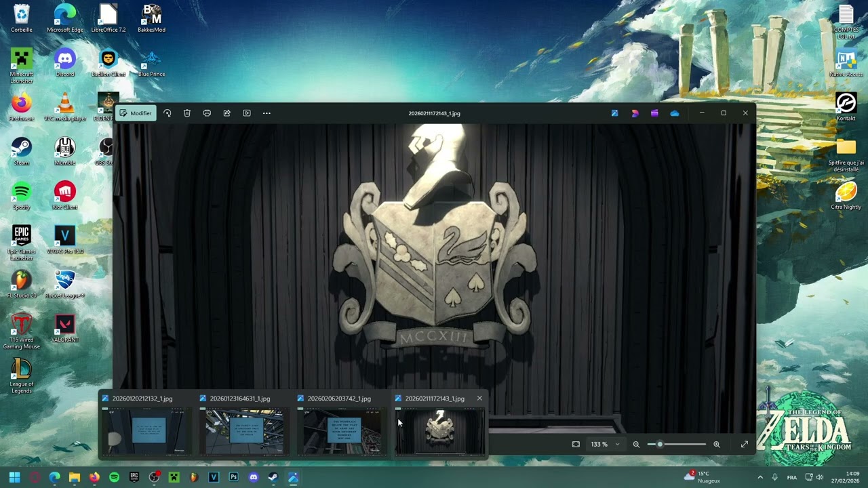Open Discord from the taskbar
This screenshot has height=488, width=868.
[254, 477]
